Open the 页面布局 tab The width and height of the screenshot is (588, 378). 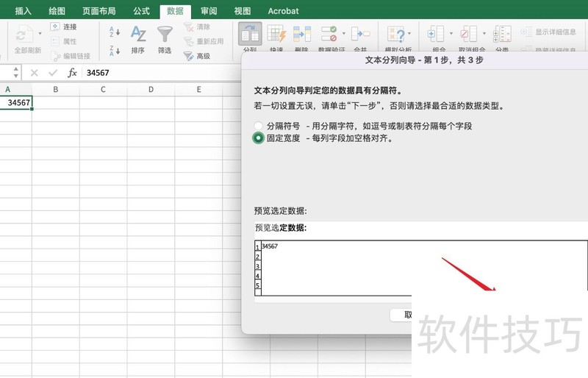click(99, 11)
